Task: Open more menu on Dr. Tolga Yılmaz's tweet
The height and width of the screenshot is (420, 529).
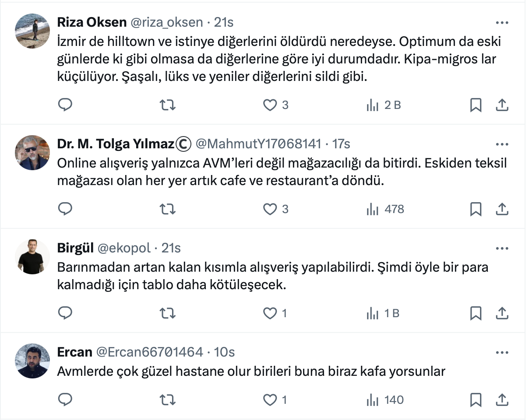Action: point(501,144)
